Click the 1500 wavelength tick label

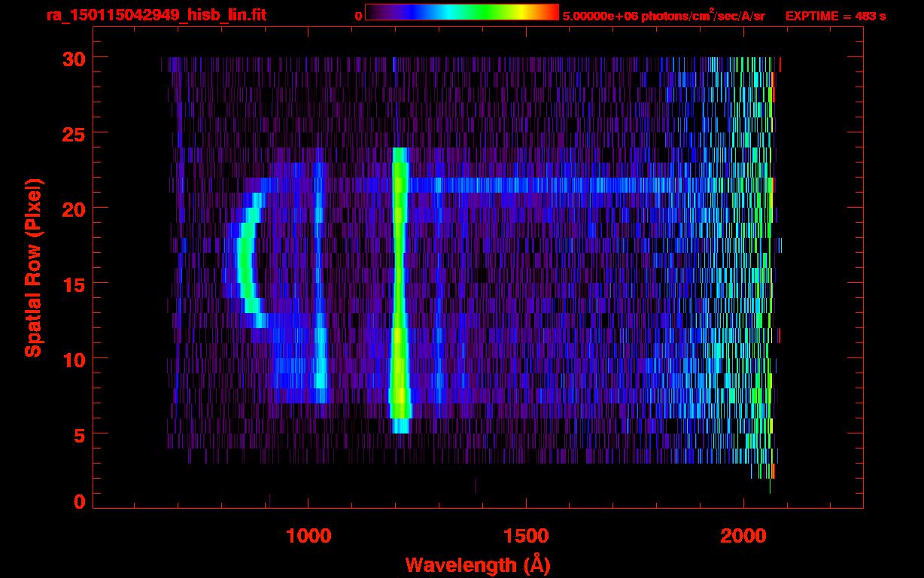pyautogui.click(x=526, y=536)
